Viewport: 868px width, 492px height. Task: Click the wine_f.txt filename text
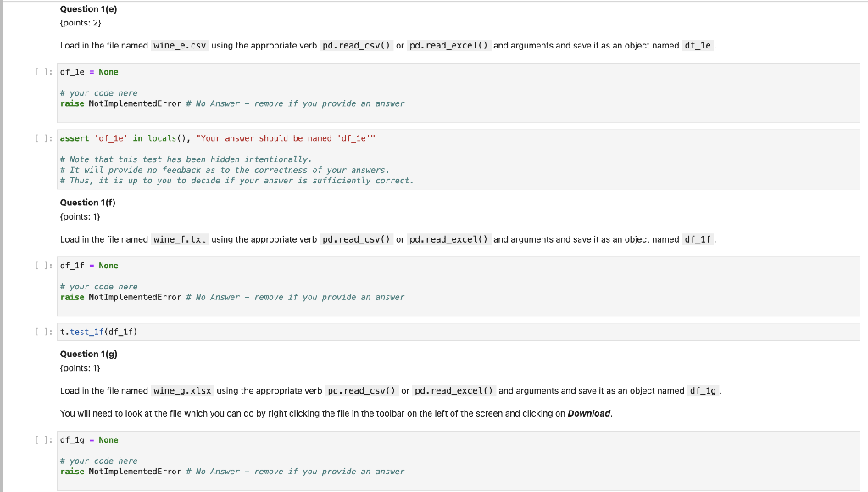tap(180, 239)
